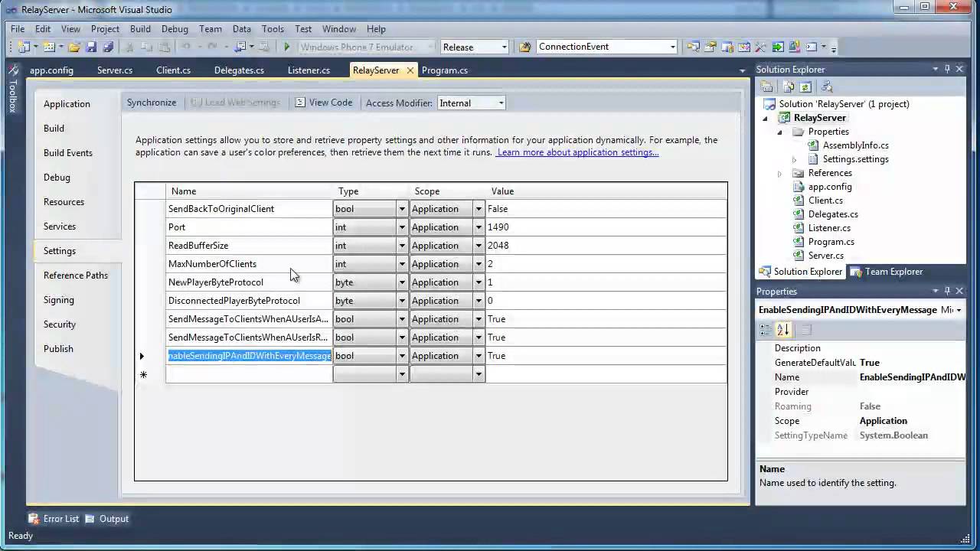Screen dimensions: 980x551
Task: Open Scope dropdown for NewPlayerByteProtocol row
Action: click(x=478, y=282)
